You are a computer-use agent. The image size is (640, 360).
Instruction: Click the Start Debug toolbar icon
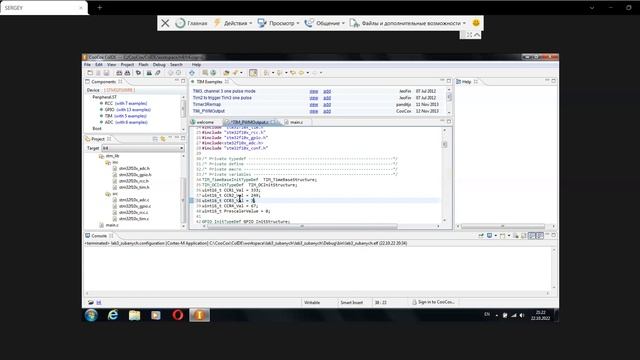[x=192, y=73]
